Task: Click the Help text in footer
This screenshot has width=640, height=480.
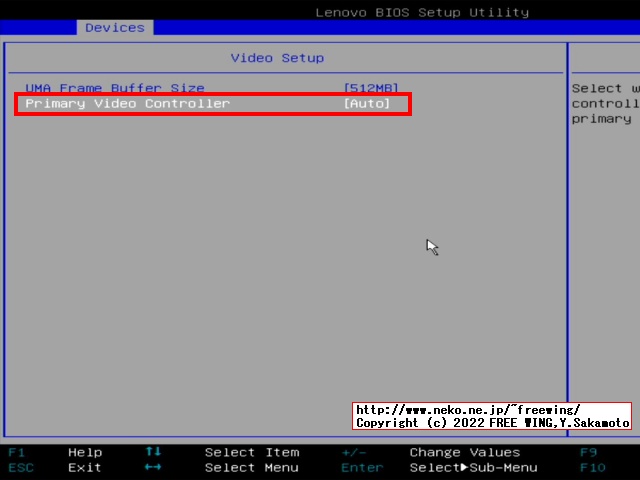Action: tap(85, 452)
